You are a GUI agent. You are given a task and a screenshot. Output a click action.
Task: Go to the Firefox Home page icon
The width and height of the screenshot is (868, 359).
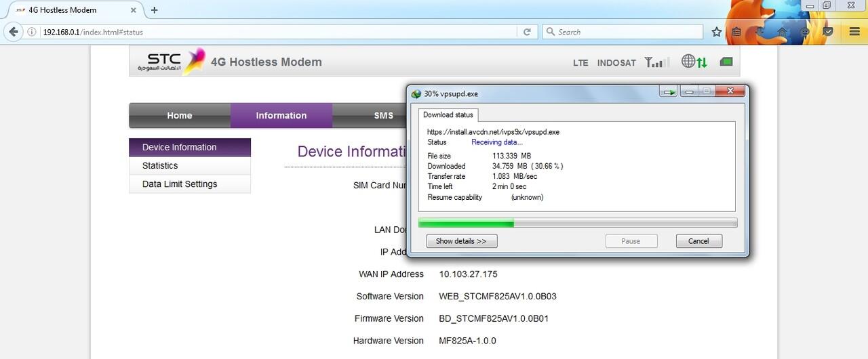783,32
